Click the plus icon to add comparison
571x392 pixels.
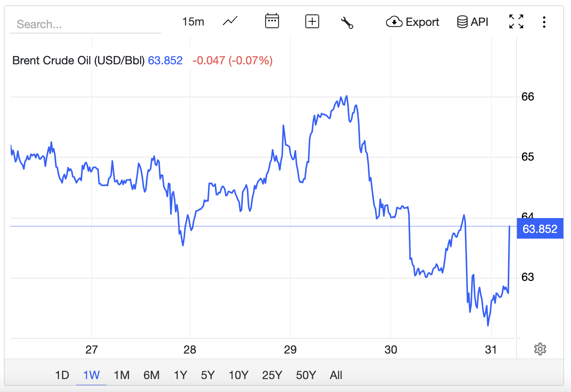click(312, 21)
